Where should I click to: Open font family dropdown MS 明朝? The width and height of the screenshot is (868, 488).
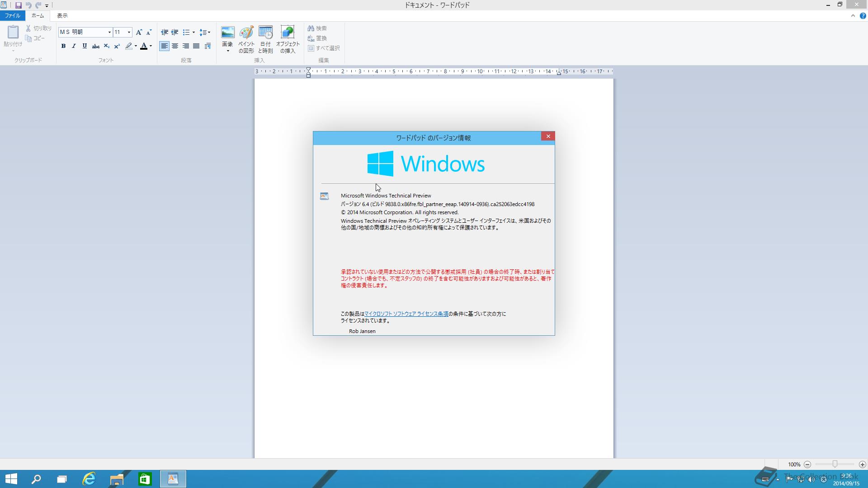coord(109,32)
